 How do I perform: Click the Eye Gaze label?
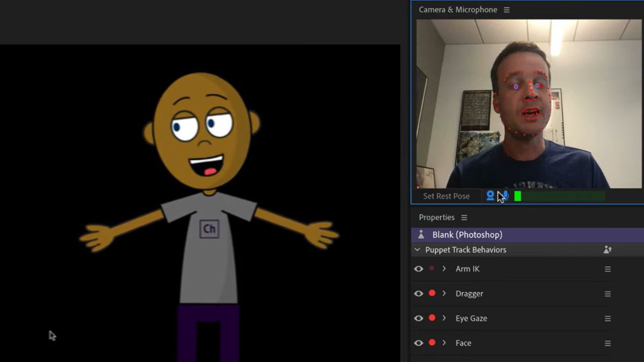pos(471,318)
